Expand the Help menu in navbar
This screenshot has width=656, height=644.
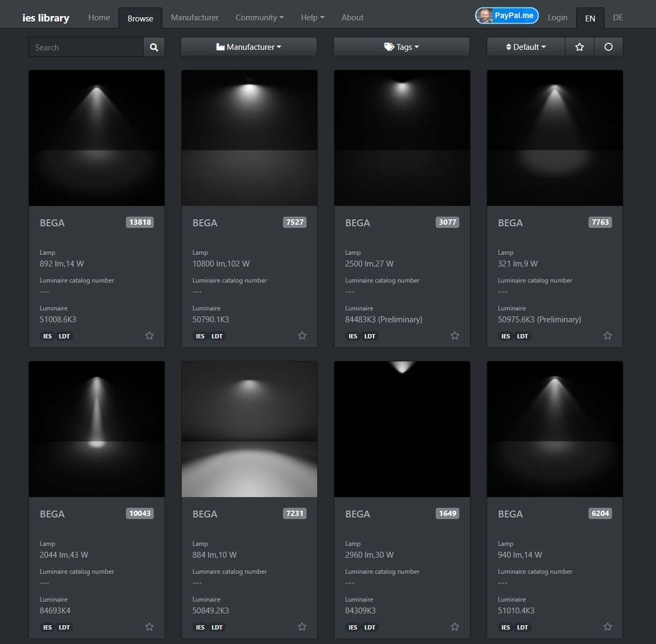point(312,18)
